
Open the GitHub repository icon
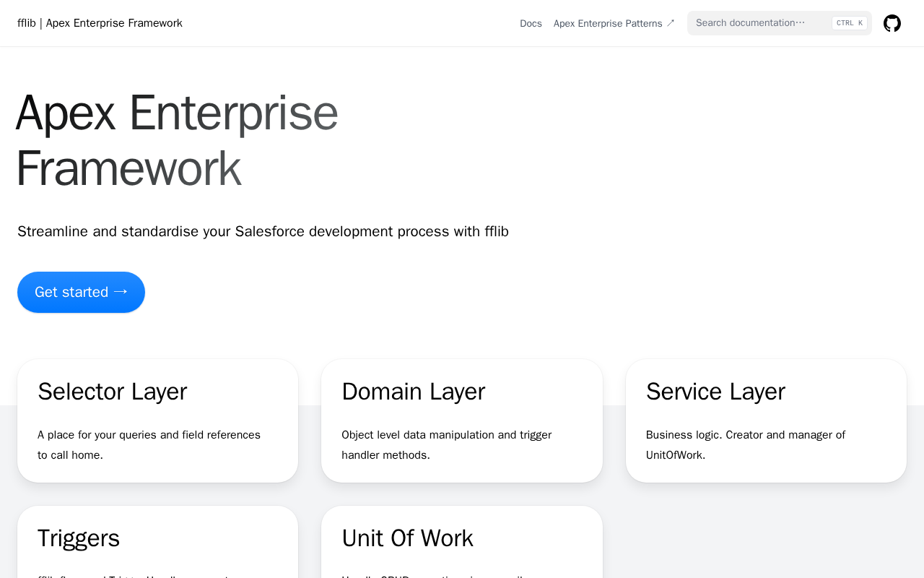(x=892, y=23)
